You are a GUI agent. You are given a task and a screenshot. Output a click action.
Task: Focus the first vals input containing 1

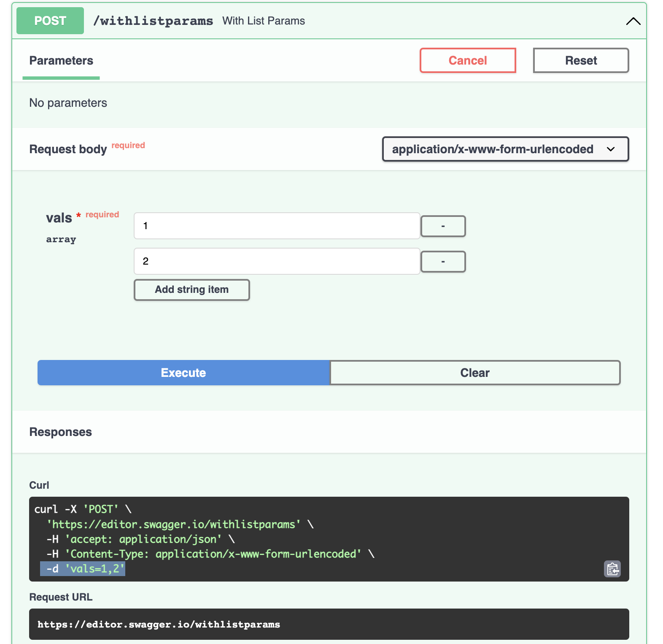(x=277, y=226)
